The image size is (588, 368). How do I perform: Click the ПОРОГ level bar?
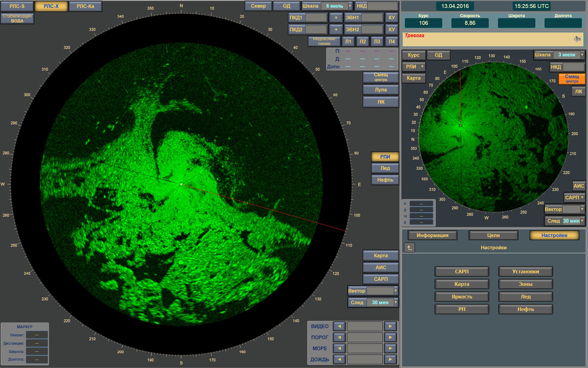click(x=365, y=337)
